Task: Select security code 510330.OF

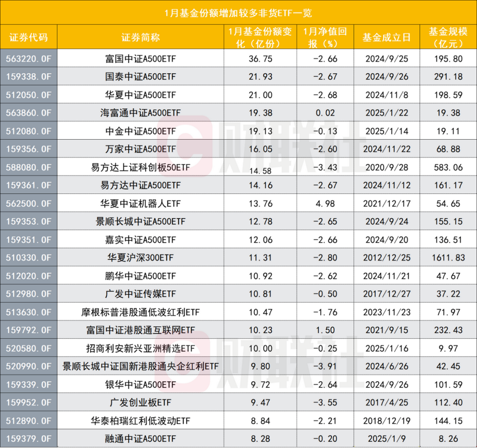Action: (29, 258)
